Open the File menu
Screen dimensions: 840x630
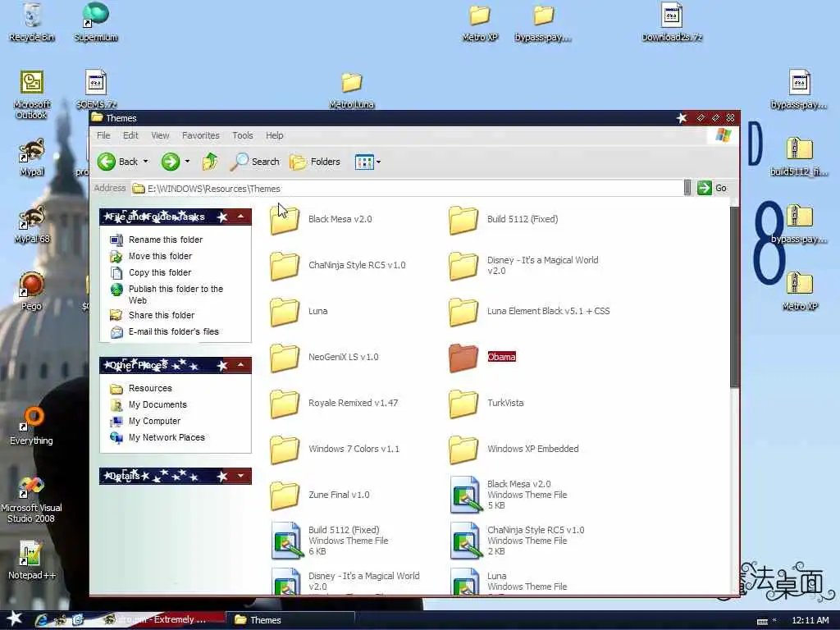(103, 135)
